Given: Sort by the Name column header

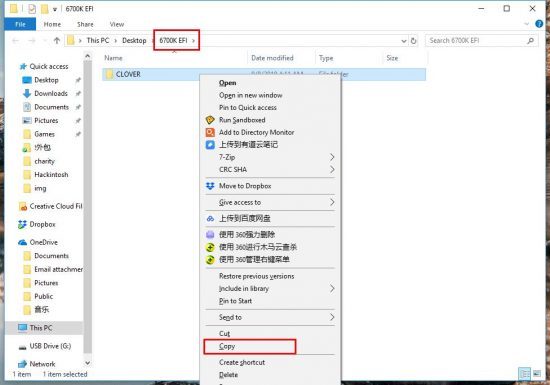Looking at the screenshot, I should click(x=113, y=58).
